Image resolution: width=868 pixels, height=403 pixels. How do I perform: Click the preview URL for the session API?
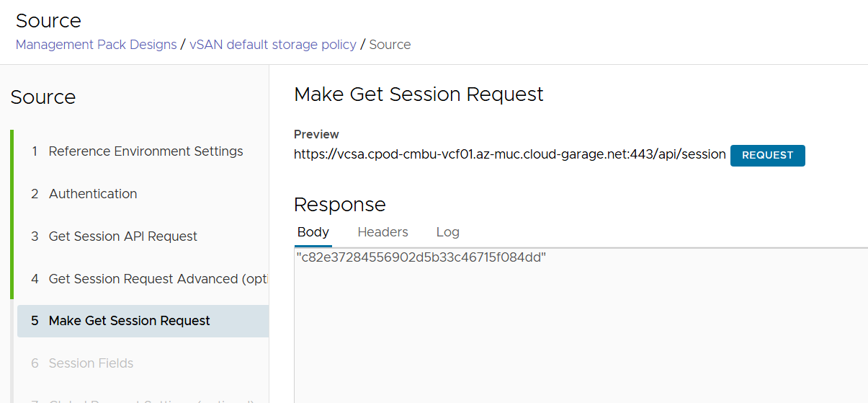[x=509, y=154]
